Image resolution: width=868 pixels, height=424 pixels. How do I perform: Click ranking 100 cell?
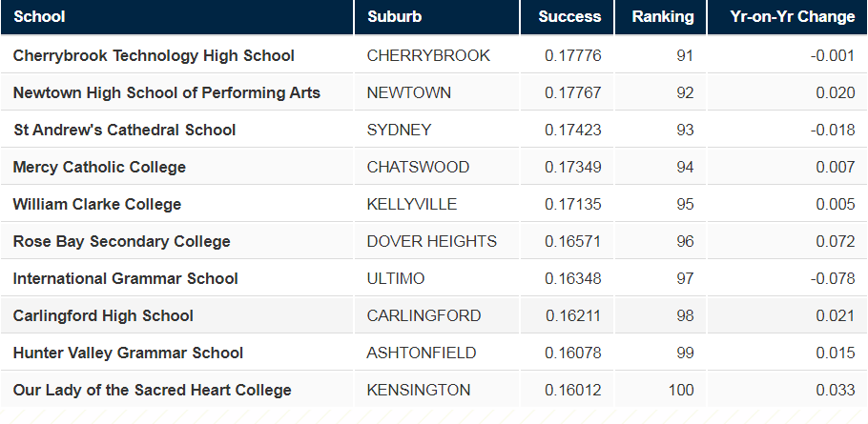pos(680,390)
